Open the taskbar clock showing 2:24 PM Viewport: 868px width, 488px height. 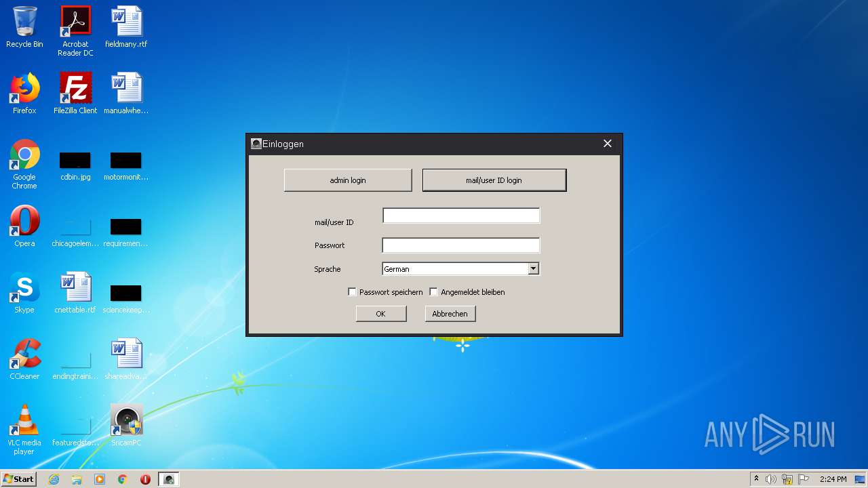(x=833, y=479)
